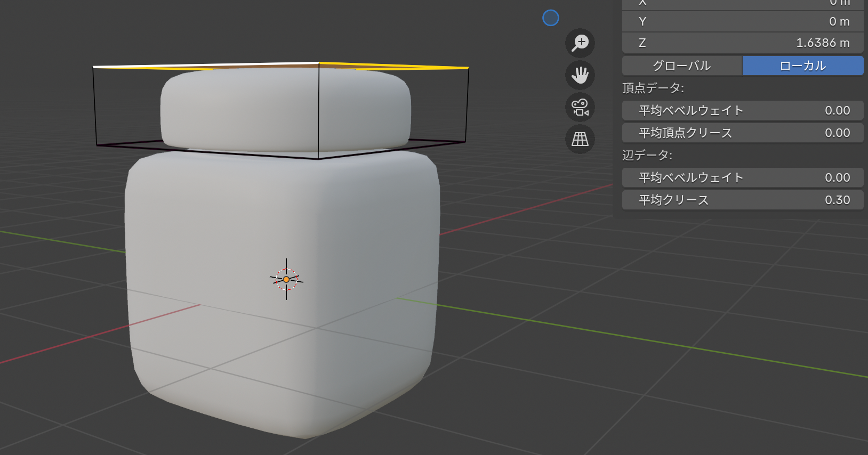Click the zoom magnifier icon in the viewport
This screenshot has width=868, height=455.
580,43
